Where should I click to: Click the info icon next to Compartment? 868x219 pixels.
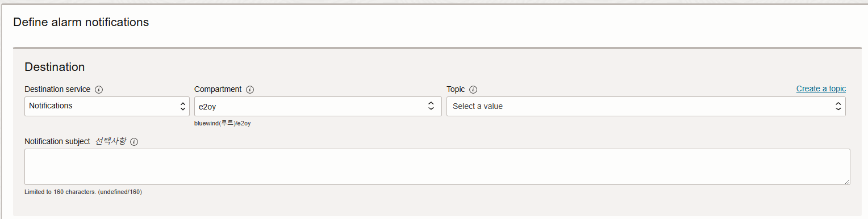[250, 90]
